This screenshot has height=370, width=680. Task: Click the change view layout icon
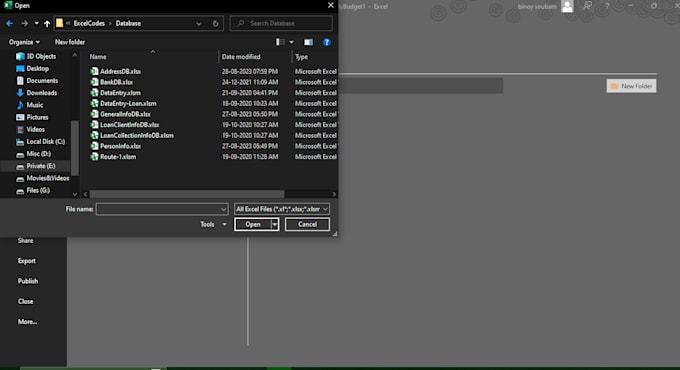281,42
